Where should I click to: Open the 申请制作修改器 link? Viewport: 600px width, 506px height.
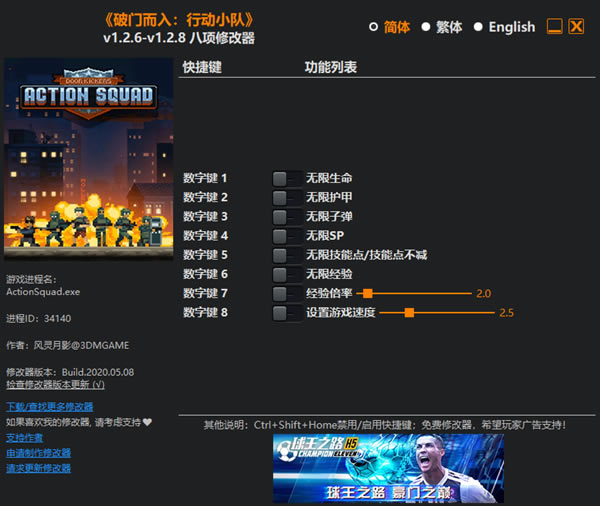coord(38,453)
